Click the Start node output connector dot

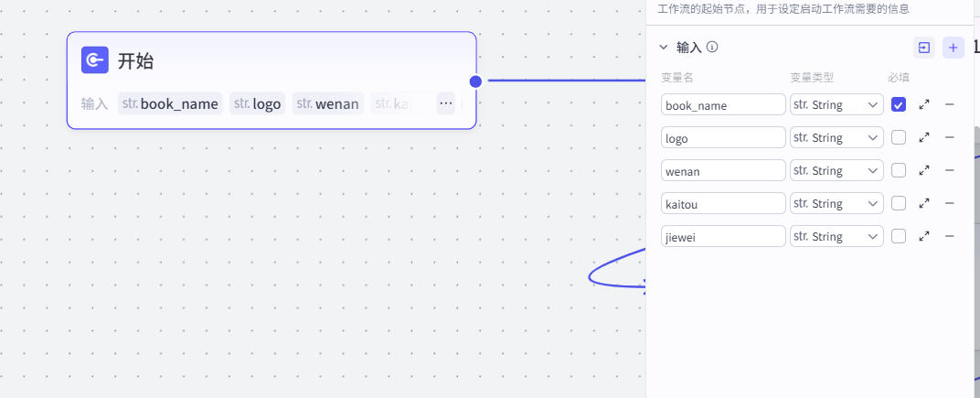[475, 81]
